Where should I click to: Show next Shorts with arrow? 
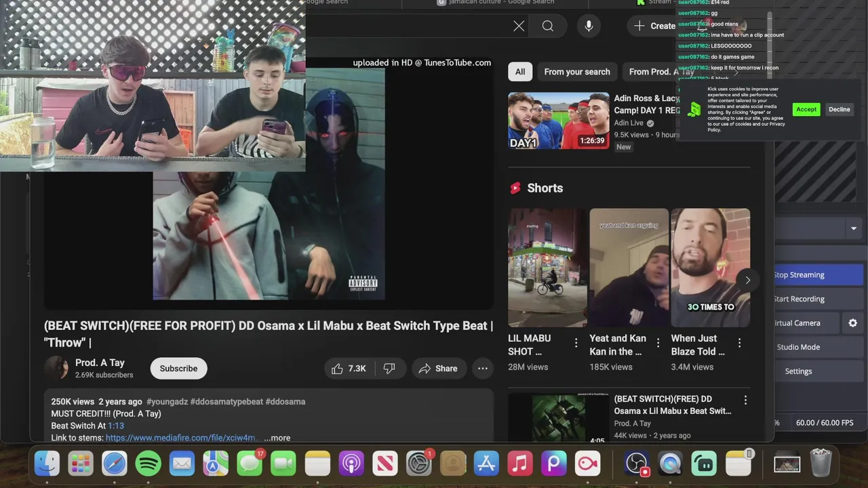pos(747,280)
